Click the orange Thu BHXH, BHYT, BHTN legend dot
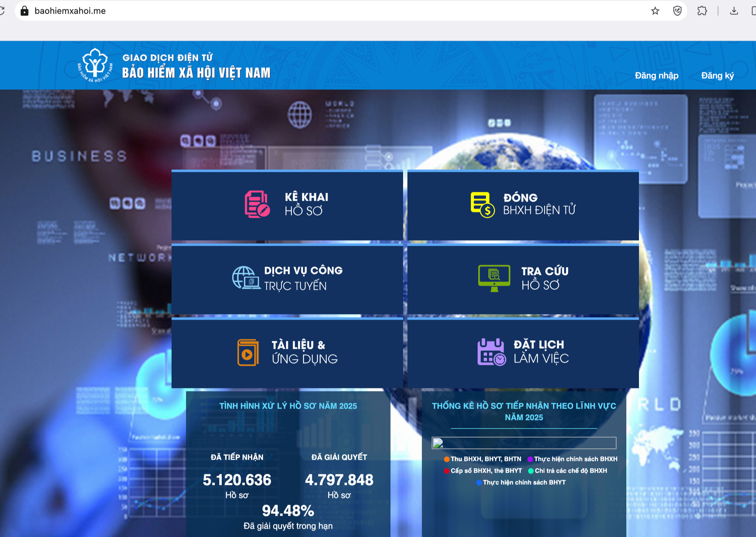 [447, 459]
